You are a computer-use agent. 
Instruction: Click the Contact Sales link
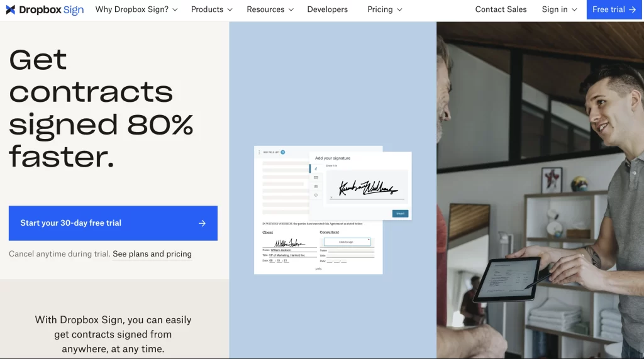click(501, 9)
